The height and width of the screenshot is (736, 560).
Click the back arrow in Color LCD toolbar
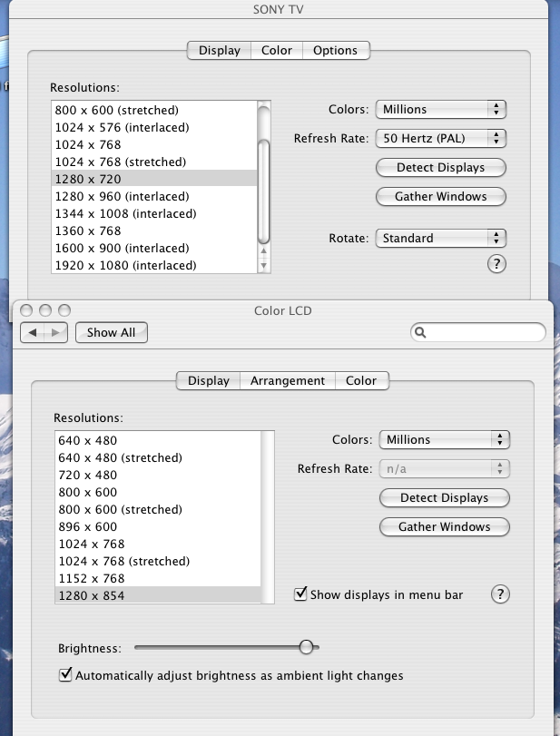pos(33,332)
